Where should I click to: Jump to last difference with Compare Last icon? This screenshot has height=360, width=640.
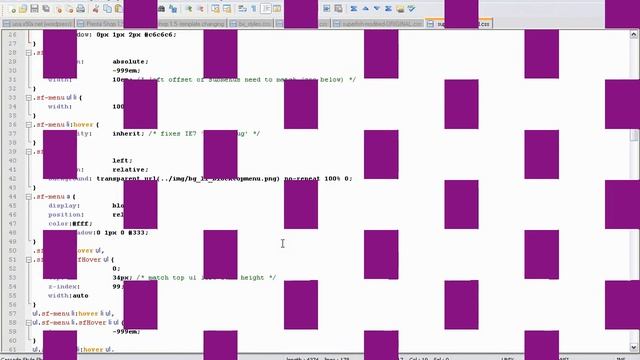(388, 9)
